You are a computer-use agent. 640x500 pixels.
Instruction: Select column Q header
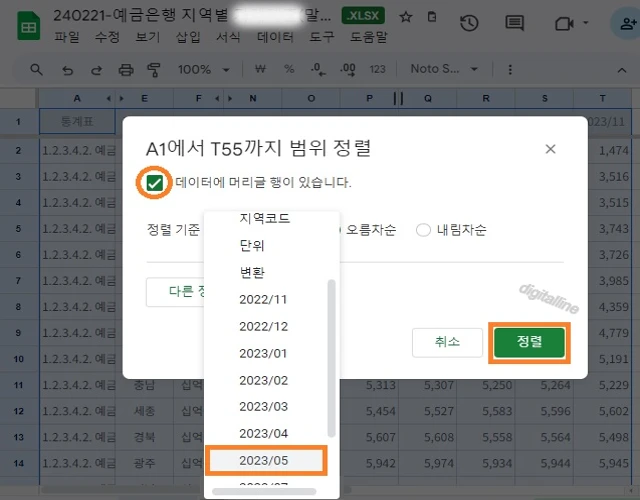click(427, 98)
